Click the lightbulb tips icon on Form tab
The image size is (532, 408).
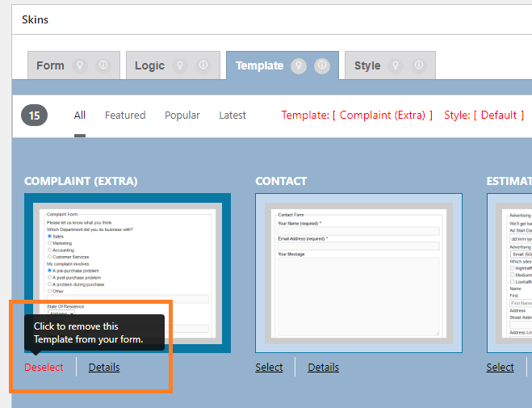point(81,65)
